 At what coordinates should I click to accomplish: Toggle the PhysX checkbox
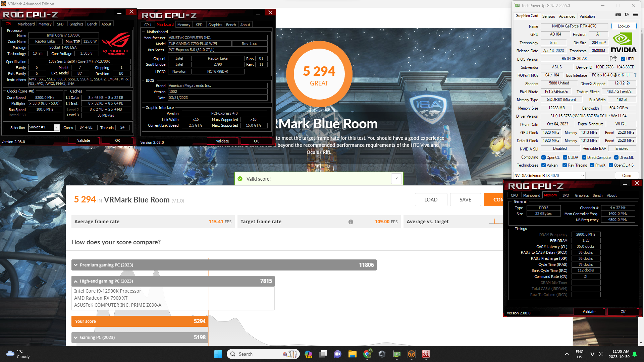pos(592,165)
